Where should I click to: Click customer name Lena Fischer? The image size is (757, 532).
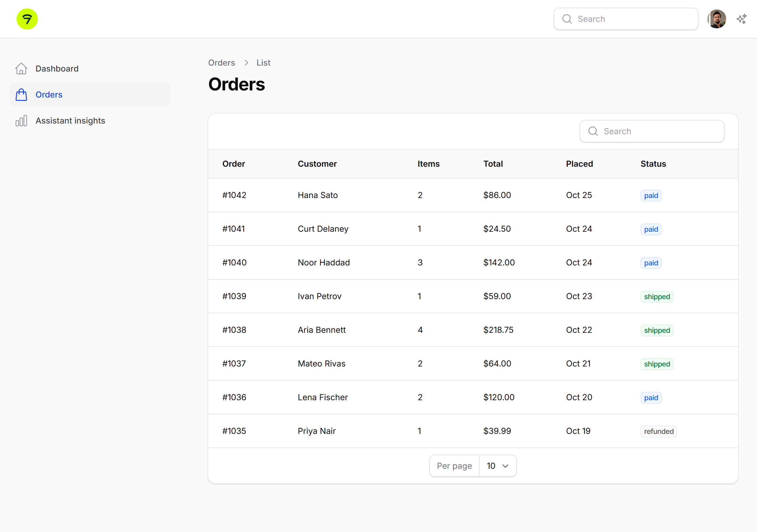tap(323, 397)
